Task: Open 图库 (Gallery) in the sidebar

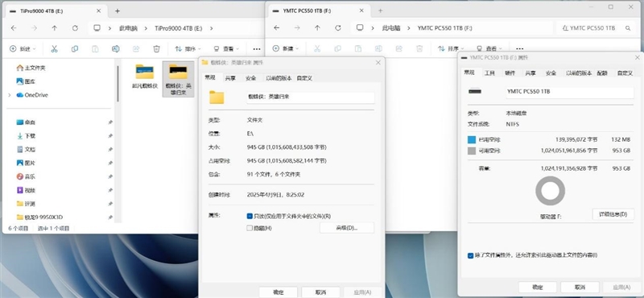Action: pyautogui.click(x=26, y=81)
